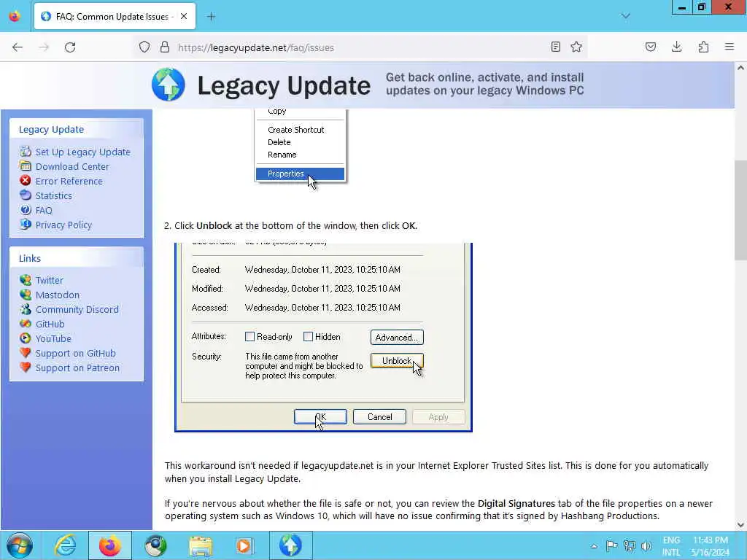Open the Support on GitHub link
This screenshot has height=560, width=747.
coord(76,354)
